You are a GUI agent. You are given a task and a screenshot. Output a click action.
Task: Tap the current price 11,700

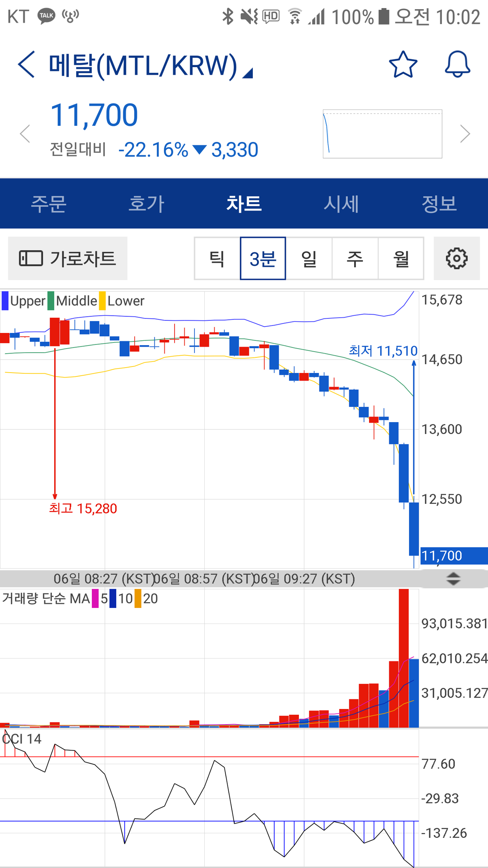(94, 115)
